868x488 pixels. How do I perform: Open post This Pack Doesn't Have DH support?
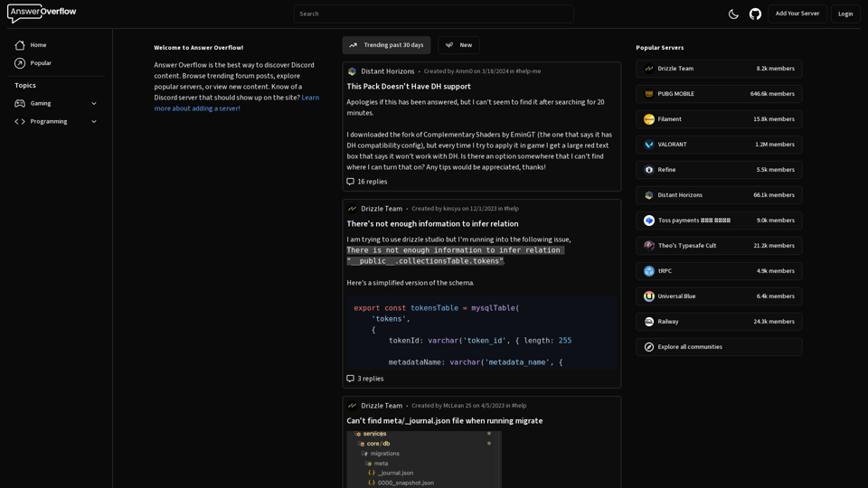[x=409, y=87]
